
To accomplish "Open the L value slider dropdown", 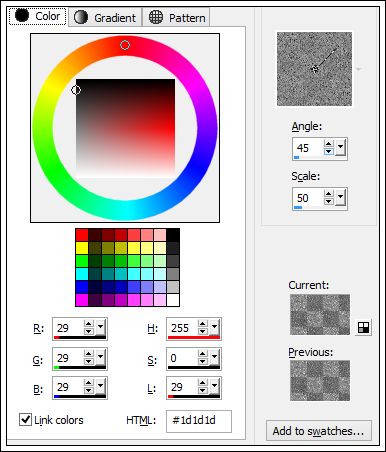I will (214, 387).
